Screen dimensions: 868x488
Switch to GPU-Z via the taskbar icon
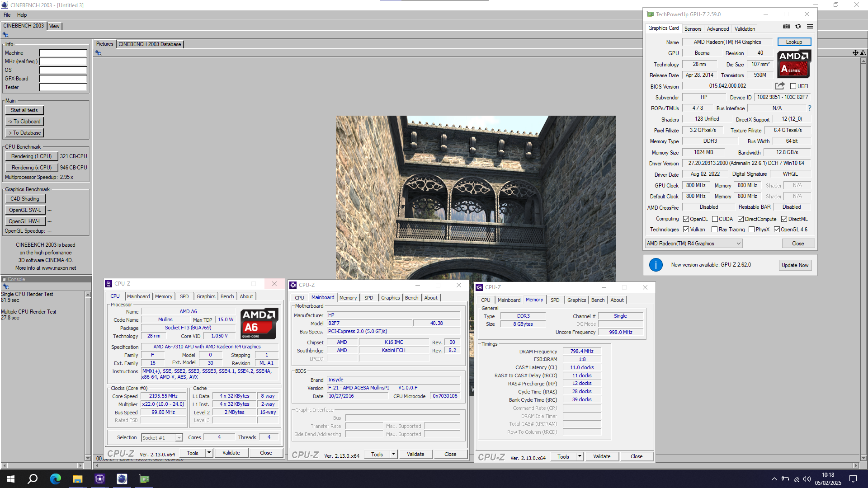(x=144, y=479)
